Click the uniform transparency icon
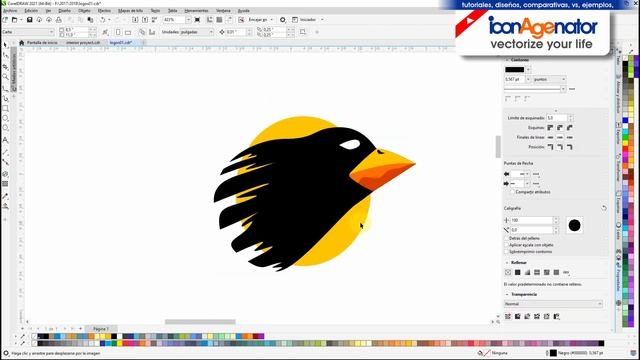 tap(518, 316)
